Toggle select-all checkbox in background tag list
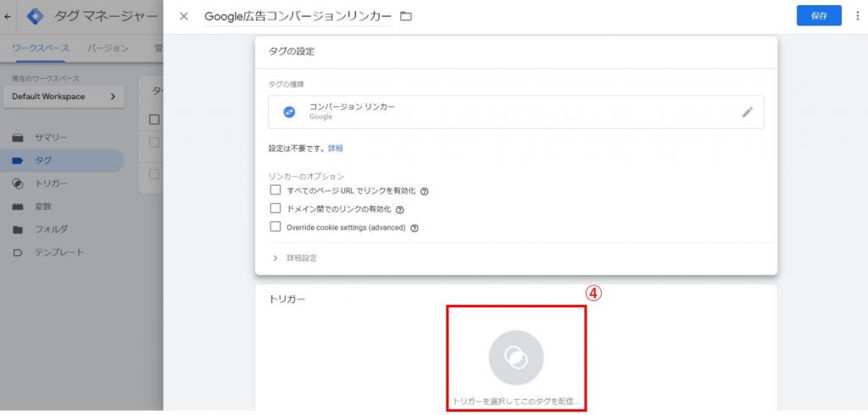Viewport: 868px width, 415px height. tap(154, 119)
